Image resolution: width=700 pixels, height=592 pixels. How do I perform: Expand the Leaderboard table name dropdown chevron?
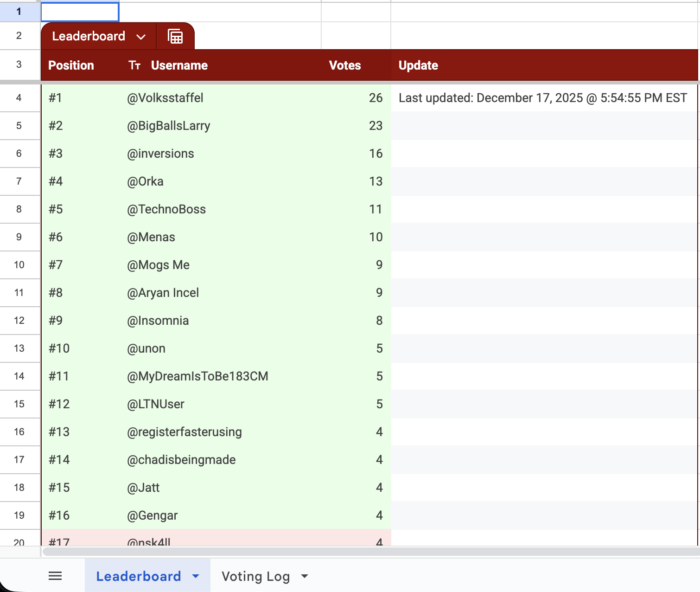141,37
